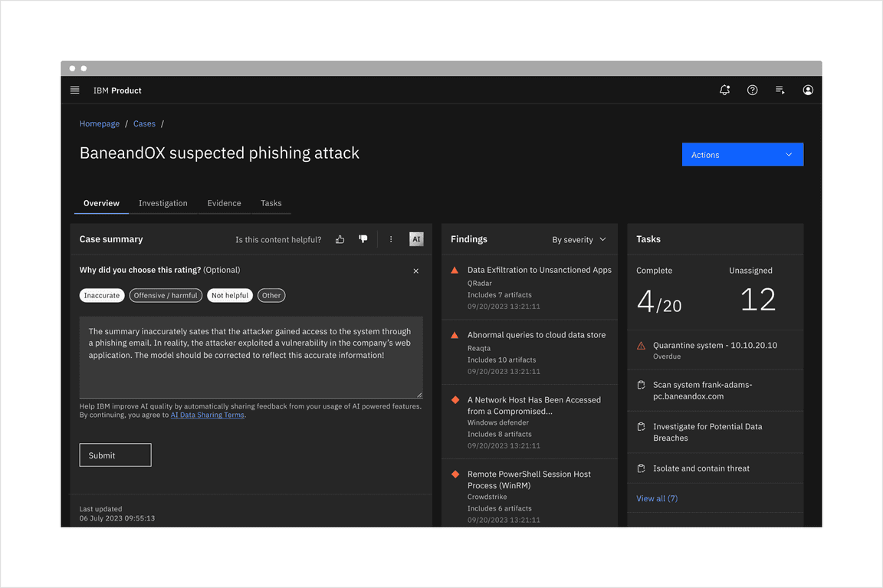Image resolution: width=883 pixels, height=588 pixels.
Task: Open the user profile avatar icon
Action: (808, 90)
